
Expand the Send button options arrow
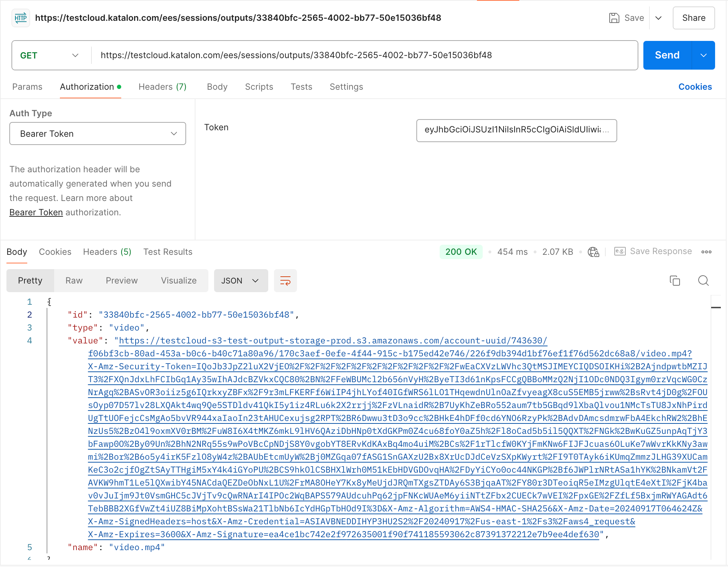point(703,55)
